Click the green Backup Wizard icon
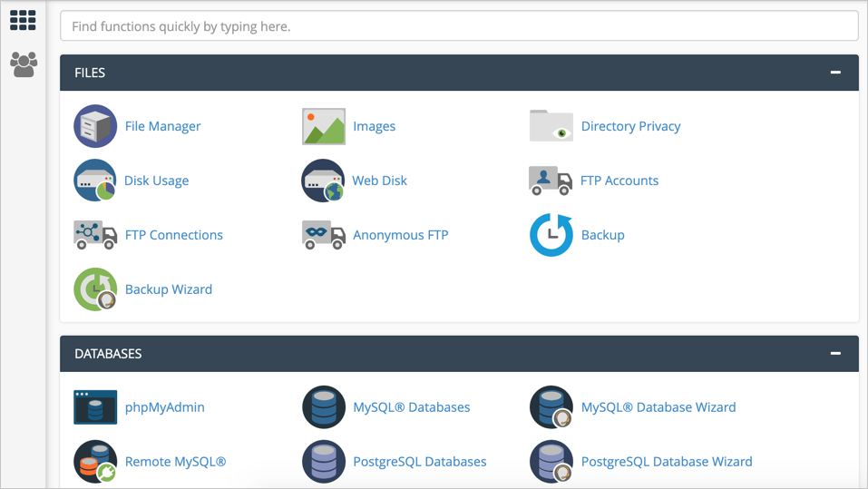The image size is (868, 489). pos(95,289)
